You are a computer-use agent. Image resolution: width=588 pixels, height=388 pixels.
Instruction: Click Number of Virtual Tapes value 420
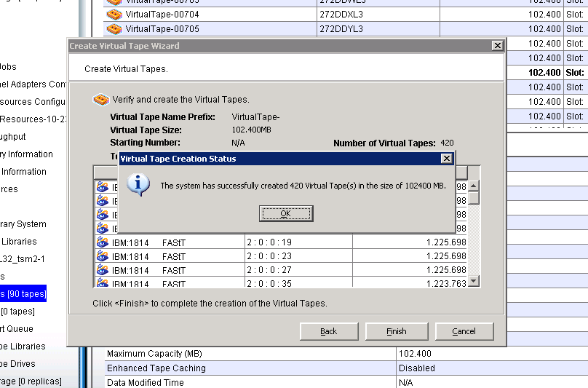point(447,143)
